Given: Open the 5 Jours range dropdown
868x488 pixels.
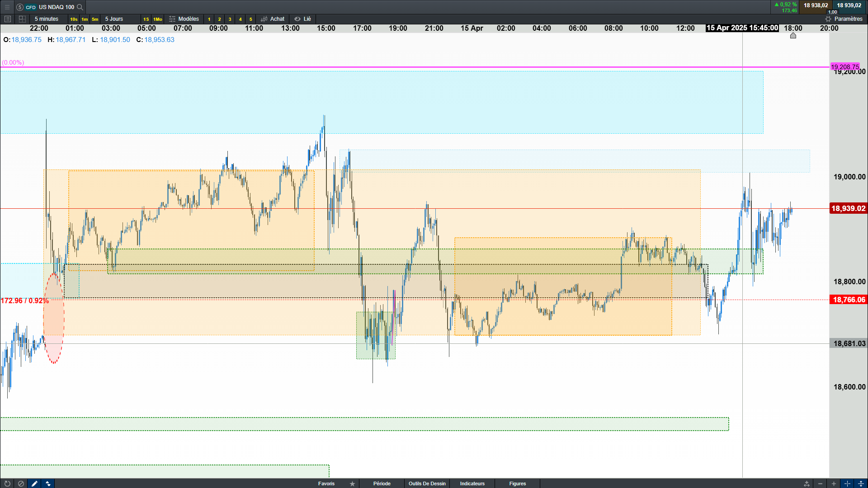Looking at the screenshot, I should (114, 19).
